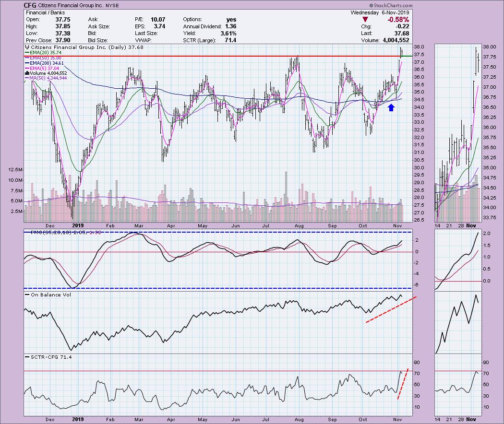Click the -0.58% percent change
Image resolution: width=504 pixels, height=424 pixels.
coord(398,20)
